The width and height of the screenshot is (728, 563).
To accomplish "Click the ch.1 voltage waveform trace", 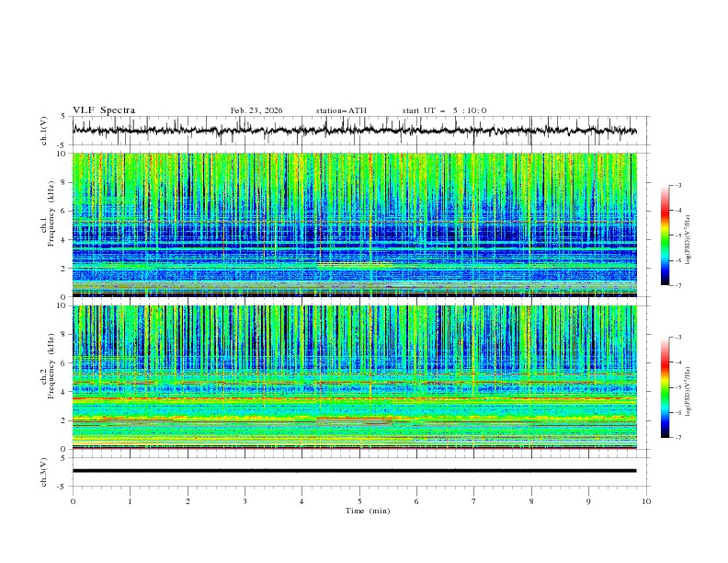I will pyautogui.click(x=354, y=130).
